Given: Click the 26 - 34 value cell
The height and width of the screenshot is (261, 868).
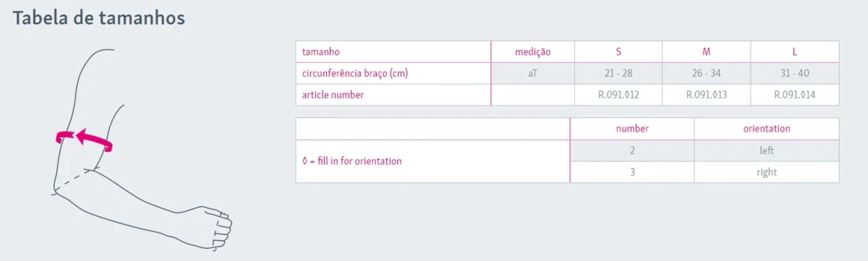Looking at the screenshot, I should [x=707, y=74].
